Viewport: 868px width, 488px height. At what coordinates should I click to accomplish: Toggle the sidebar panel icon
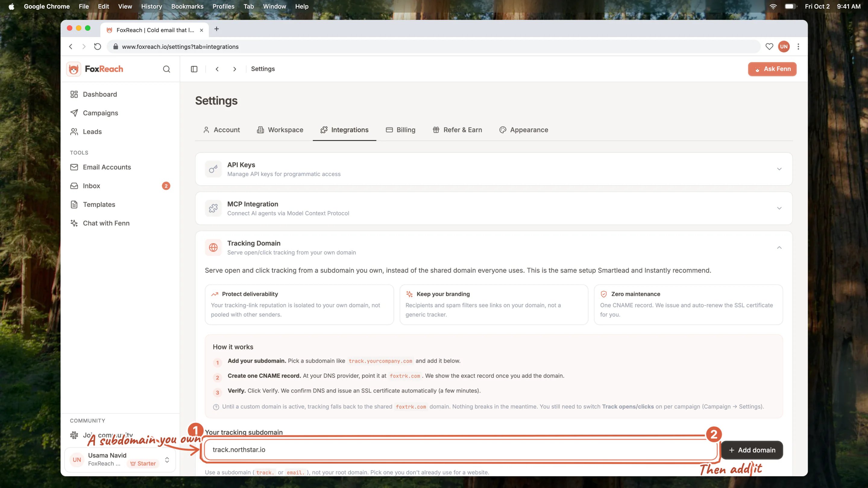[194, 69]
